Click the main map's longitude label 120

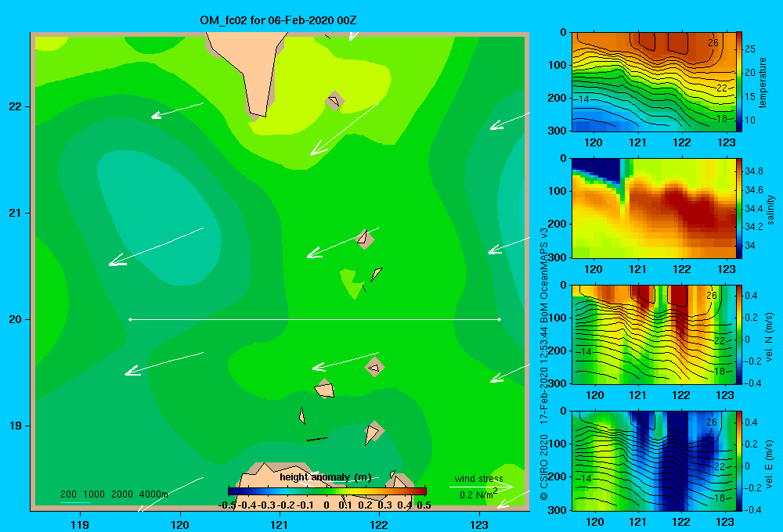click(180, 525)
